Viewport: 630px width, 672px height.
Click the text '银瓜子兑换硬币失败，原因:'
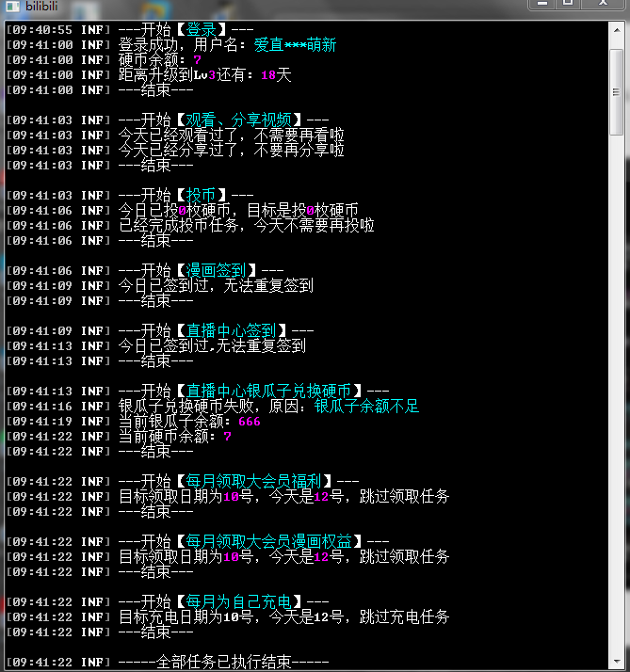pos(212,407)
